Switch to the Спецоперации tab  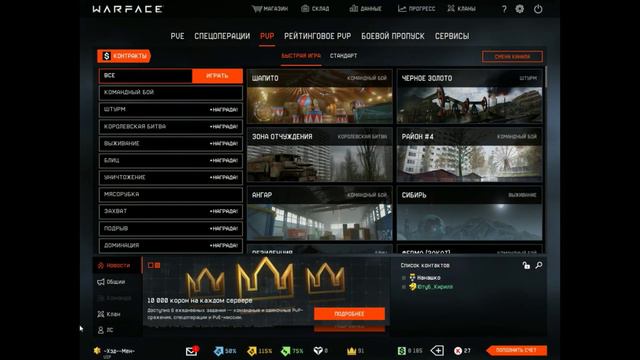coord(222,36)
